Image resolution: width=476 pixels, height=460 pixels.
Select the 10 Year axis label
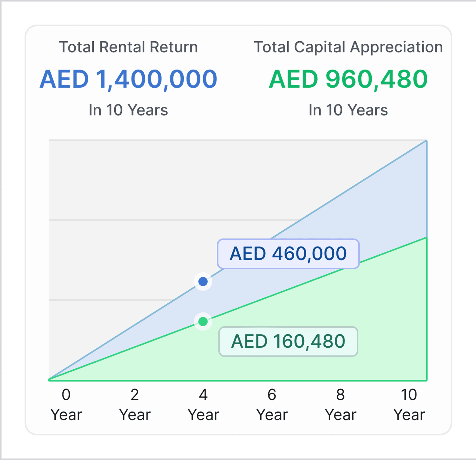pyautogui.click(x=409, y=404)
